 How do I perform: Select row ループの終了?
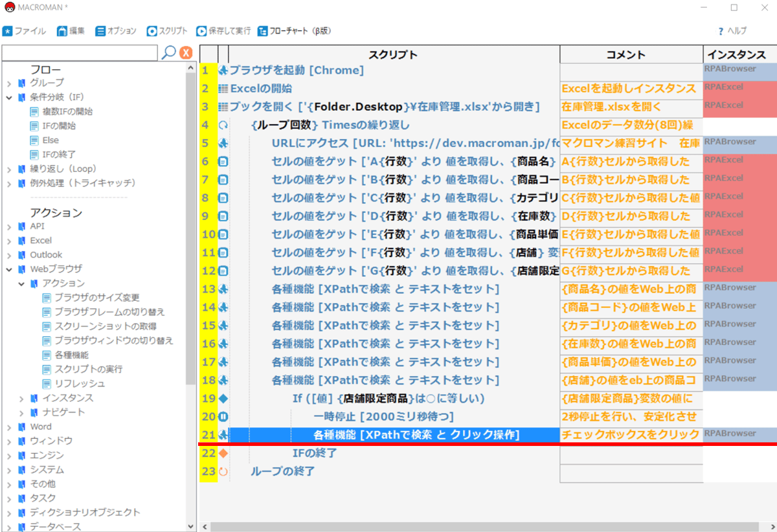point(394,471)
